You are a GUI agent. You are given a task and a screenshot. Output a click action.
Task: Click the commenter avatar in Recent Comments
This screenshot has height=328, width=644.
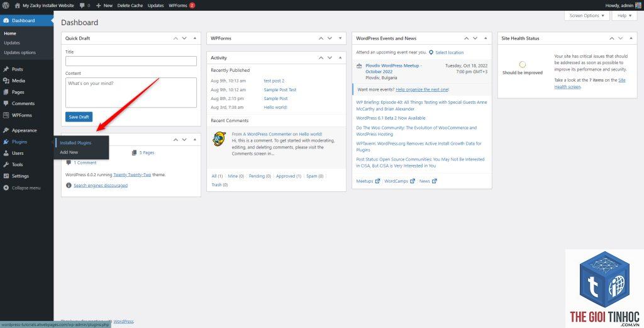pyautogui.click(x=219, y=139)
